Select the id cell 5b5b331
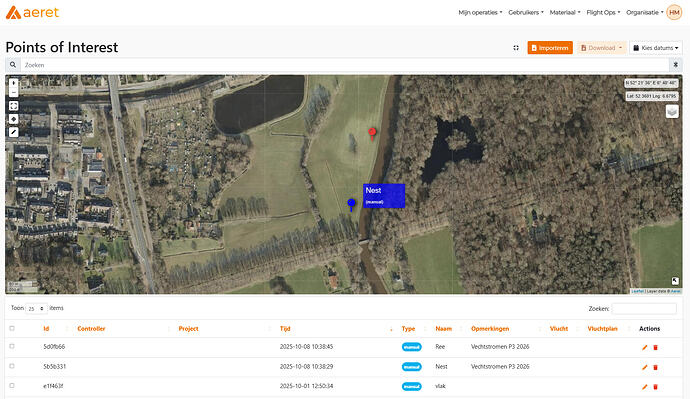 point(55,366)
